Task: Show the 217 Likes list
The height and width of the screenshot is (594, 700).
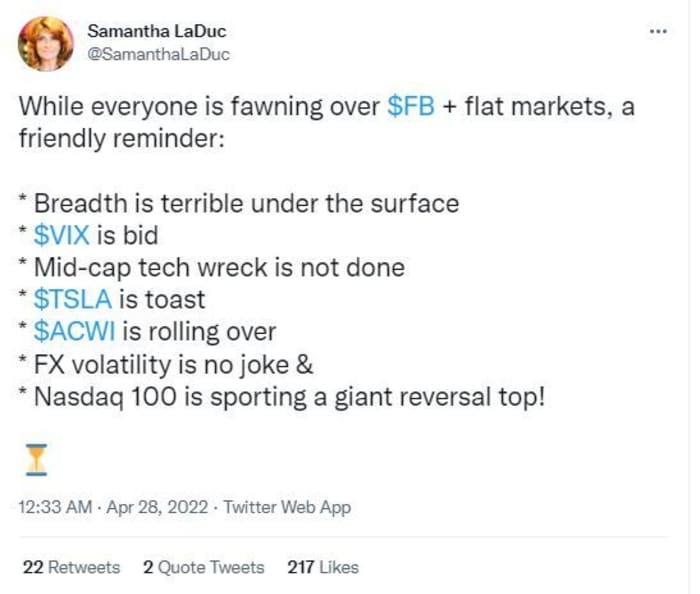Action: pyautogui.click(x=323, y=567)
